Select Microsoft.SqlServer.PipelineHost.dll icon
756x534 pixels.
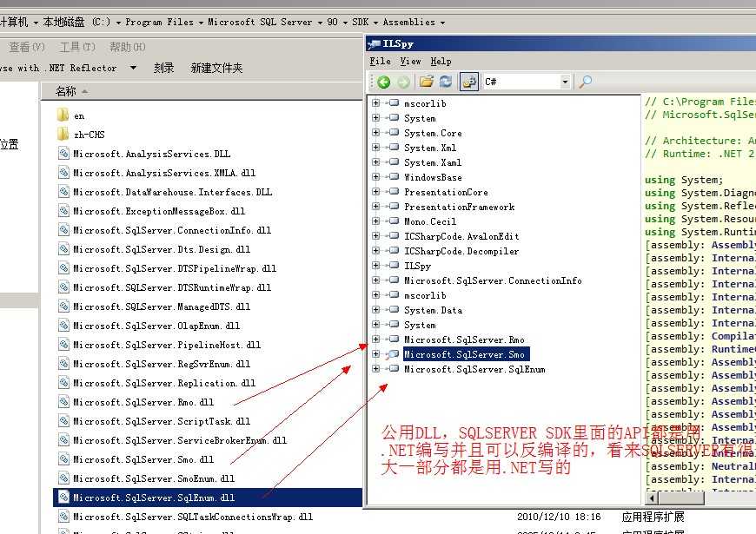point(63,345)
